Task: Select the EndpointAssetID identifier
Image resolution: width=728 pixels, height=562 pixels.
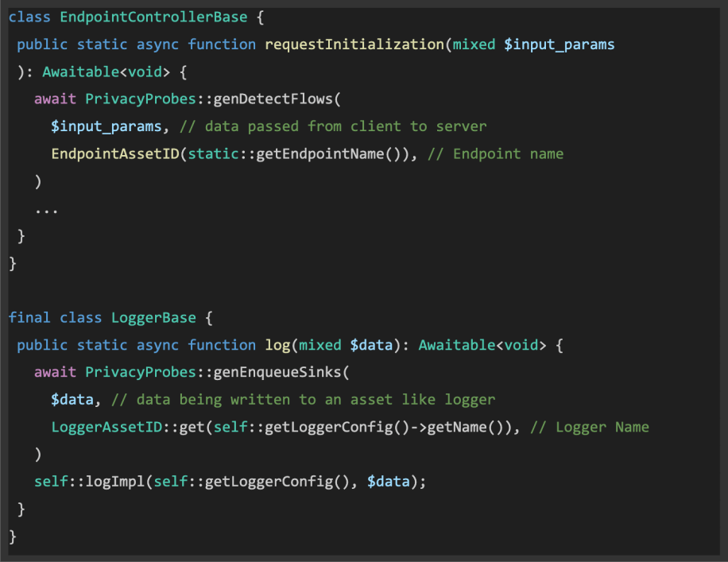Action: (x=114, y=153)
